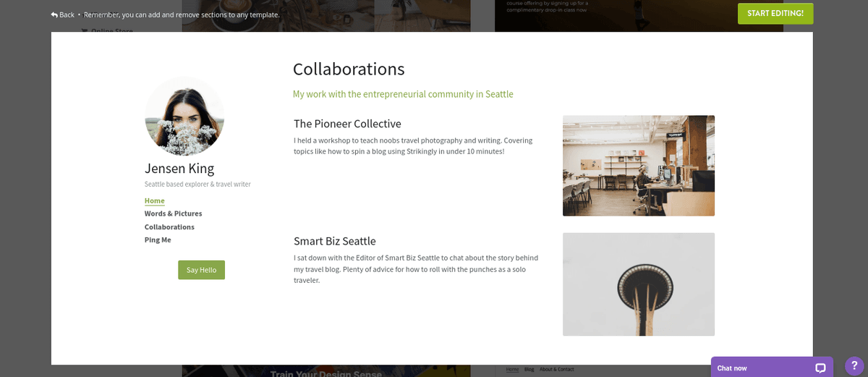Click the 'Seattle based explorer' tagline
The width and height of the screenshot is (868, 377).
pyautogui.click(x=197, y=185)
